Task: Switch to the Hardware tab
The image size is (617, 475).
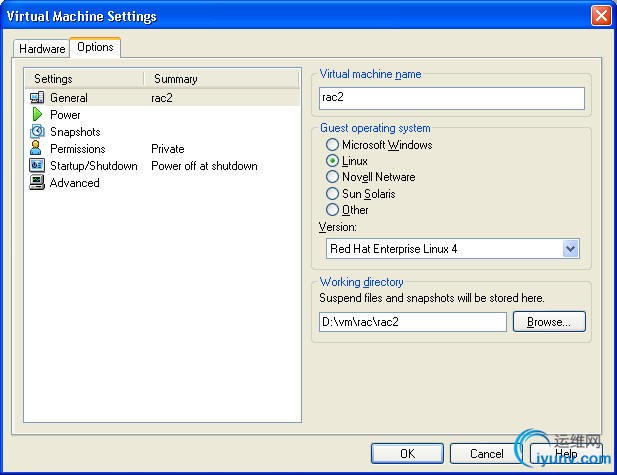Action: click(x=42, y=49)
